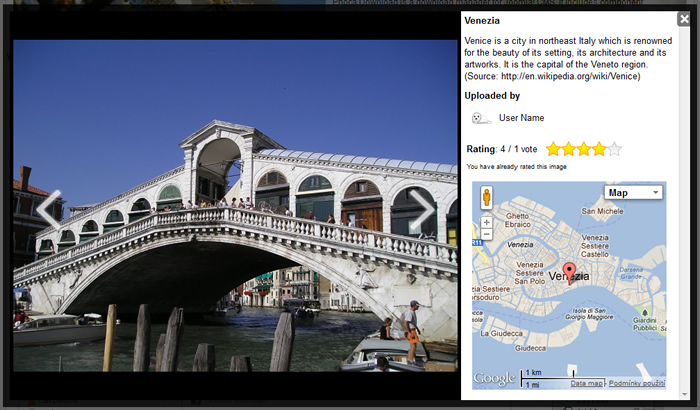Click the Isola di San Giorgio Maggiore label

pos(589,314)
